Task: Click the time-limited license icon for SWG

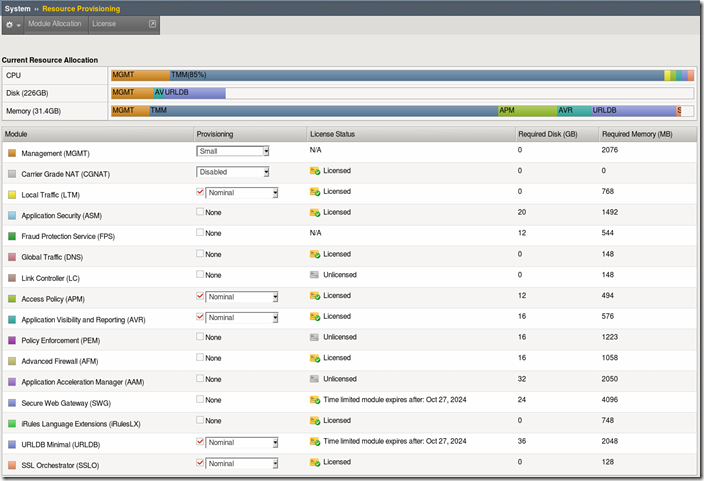Action: pyautogui.click(x=315, y=400)
